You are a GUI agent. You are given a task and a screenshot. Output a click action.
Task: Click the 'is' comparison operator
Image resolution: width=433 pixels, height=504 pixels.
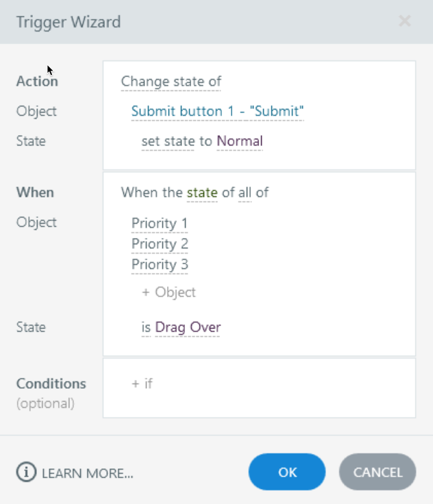tap(146, 328)
